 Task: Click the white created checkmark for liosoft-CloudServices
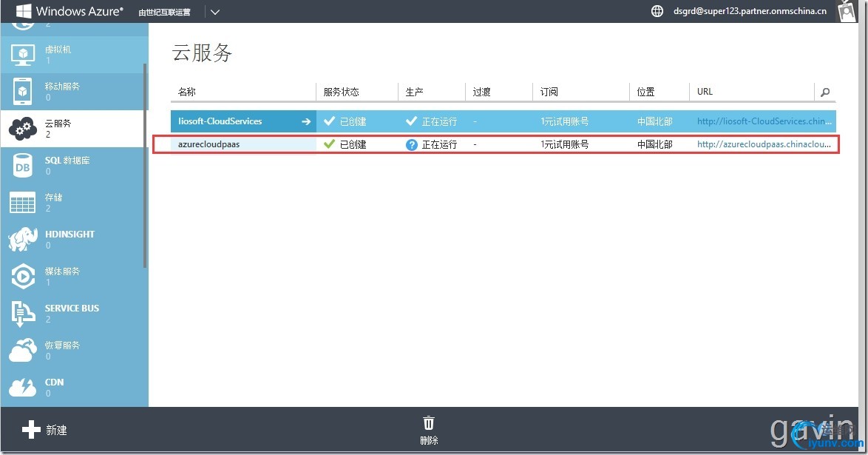(x=329, y=121)
